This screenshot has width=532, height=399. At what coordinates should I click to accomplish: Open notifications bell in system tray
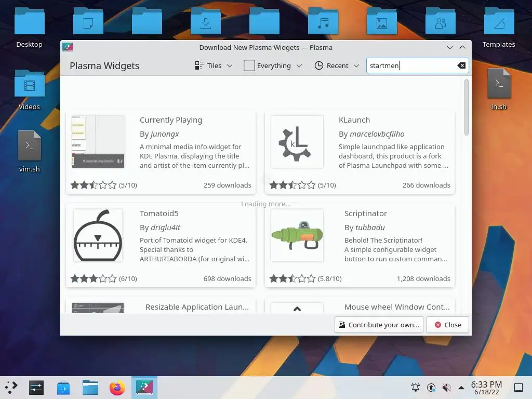pos(415,387)
